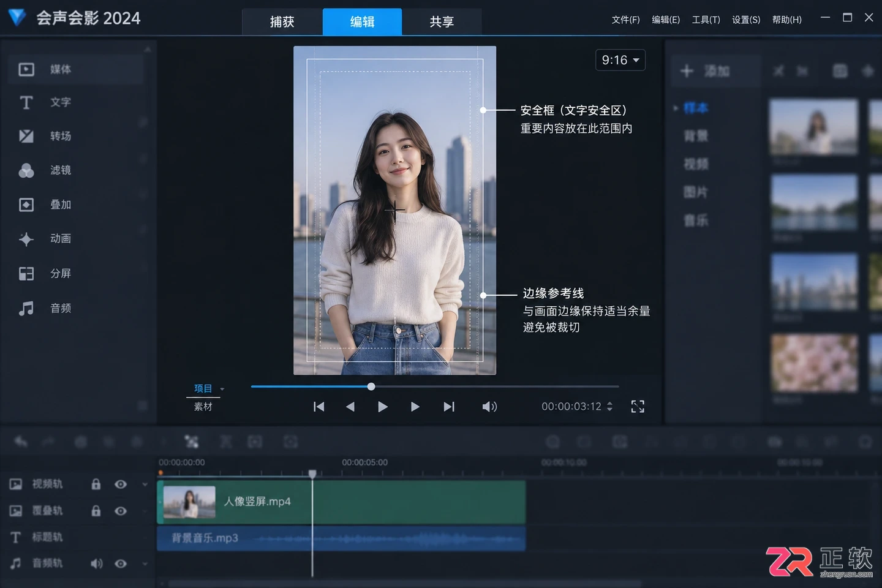Open the 9:16 aspect ratio dropdown
The height and width of the screenshot is (588, 882).
(620, 60)
